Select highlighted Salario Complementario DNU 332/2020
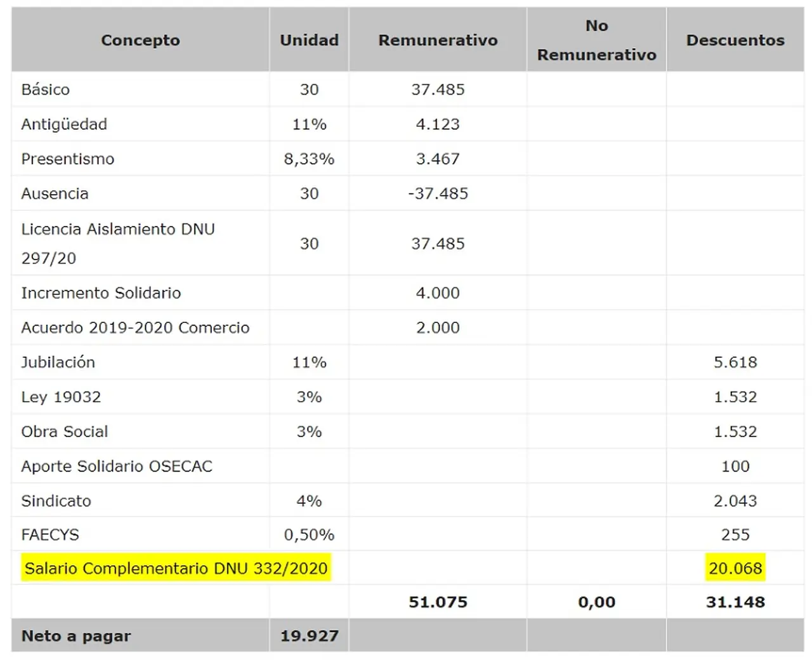The image size is (812, 665). [x=176, y=569]
